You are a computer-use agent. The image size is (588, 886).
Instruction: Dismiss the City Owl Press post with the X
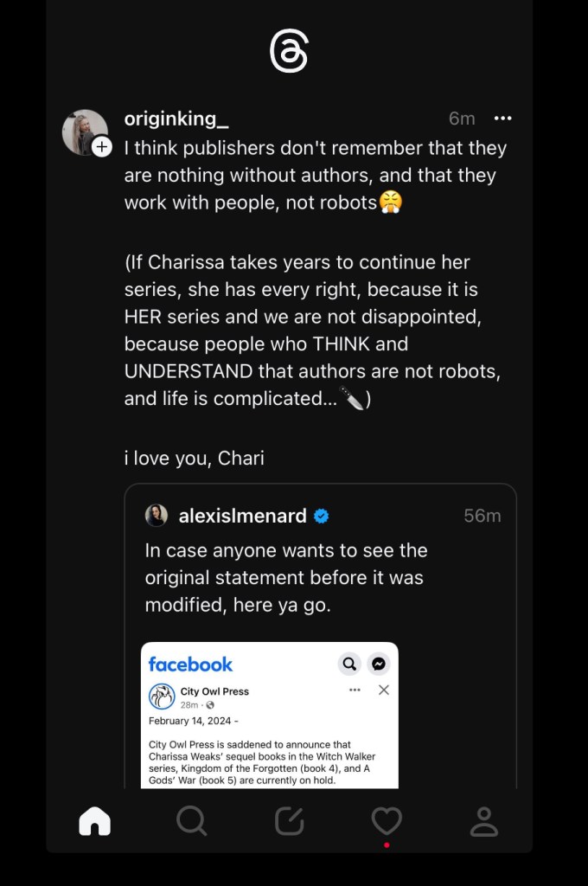point(384,690)
